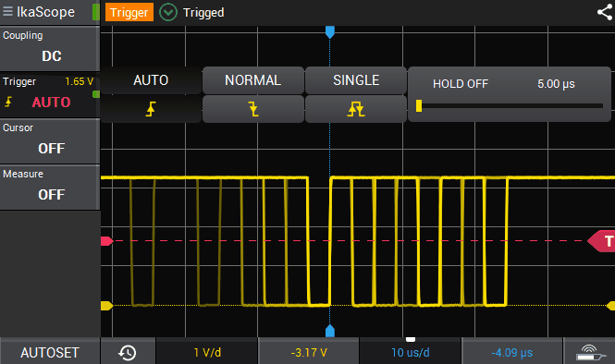Click the red T trigger level marker
Image resolution: width=615 pixels, height=364 pixels.
pyautogui.click(x=602, y=241)
